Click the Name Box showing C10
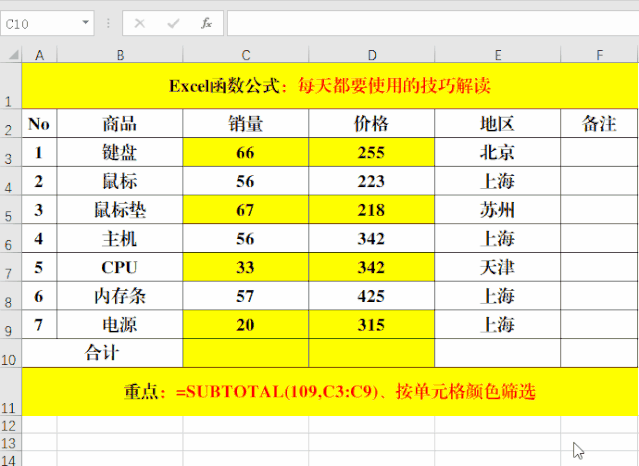Image resolution: width=639 pixels, height=466 pixels. 47,23
